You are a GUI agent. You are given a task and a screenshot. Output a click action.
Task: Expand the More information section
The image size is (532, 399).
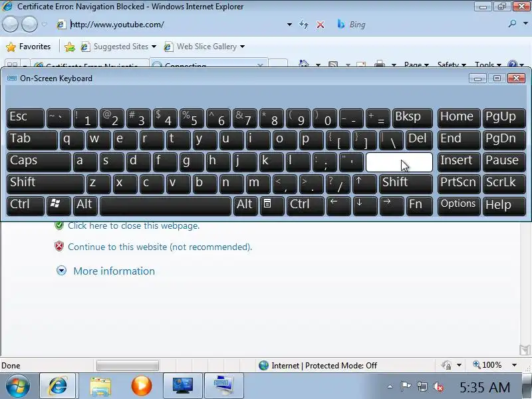105,271
